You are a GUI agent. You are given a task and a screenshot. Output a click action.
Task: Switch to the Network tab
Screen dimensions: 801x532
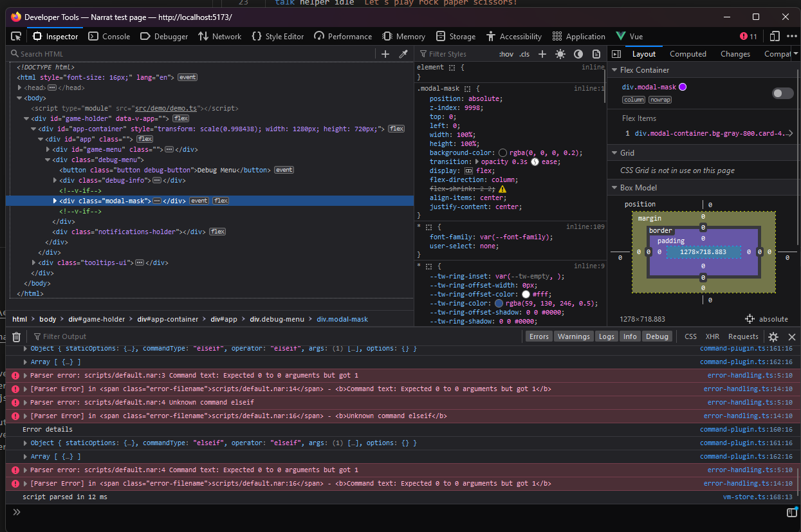pyautogui.click(x=219, y=37)
